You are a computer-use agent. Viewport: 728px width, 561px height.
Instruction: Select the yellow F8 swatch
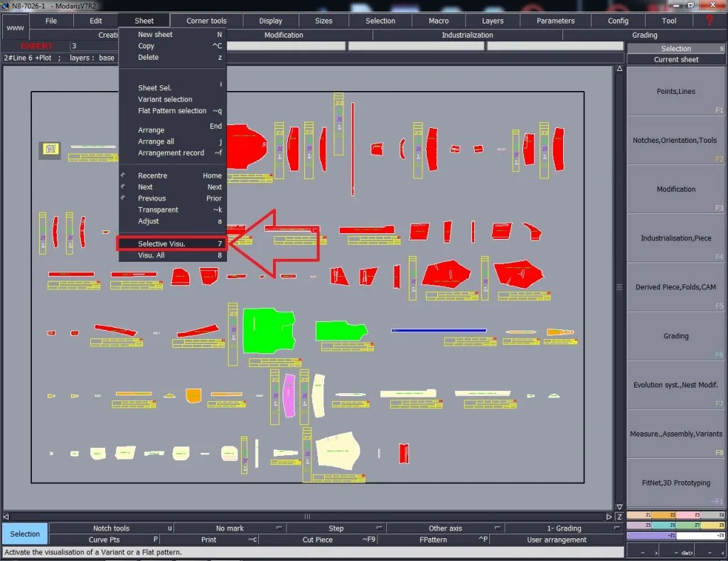pyautogui.click(x=712, y=525)
